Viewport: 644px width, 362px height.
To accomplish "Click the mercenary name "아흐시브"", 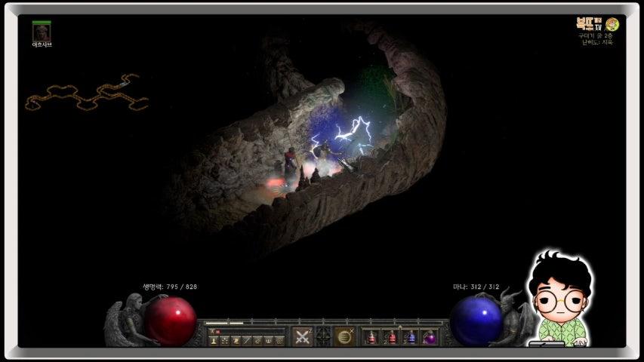I will [42, 44].
